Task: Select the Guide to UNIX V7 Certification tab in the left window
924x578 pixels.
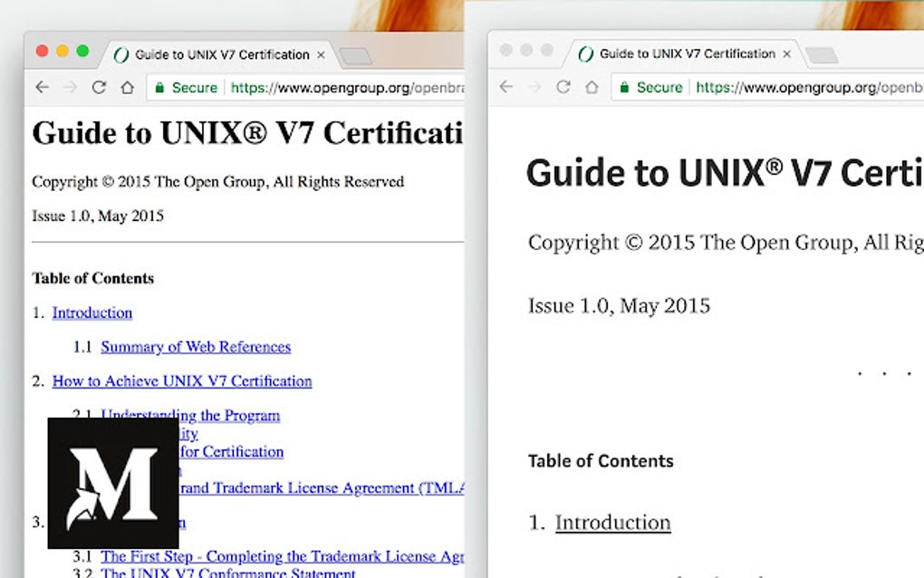Action: [221, 54]
